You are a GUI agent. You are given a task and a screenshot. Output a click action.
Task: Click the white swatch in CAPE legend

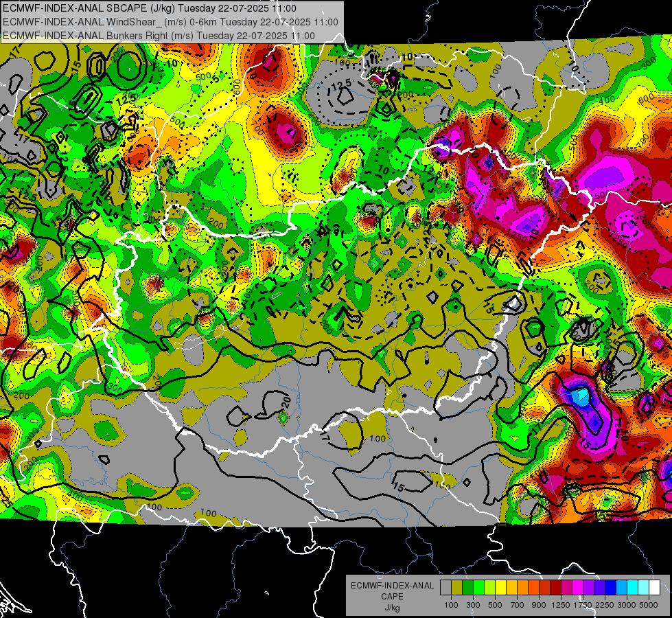(654, 588)
